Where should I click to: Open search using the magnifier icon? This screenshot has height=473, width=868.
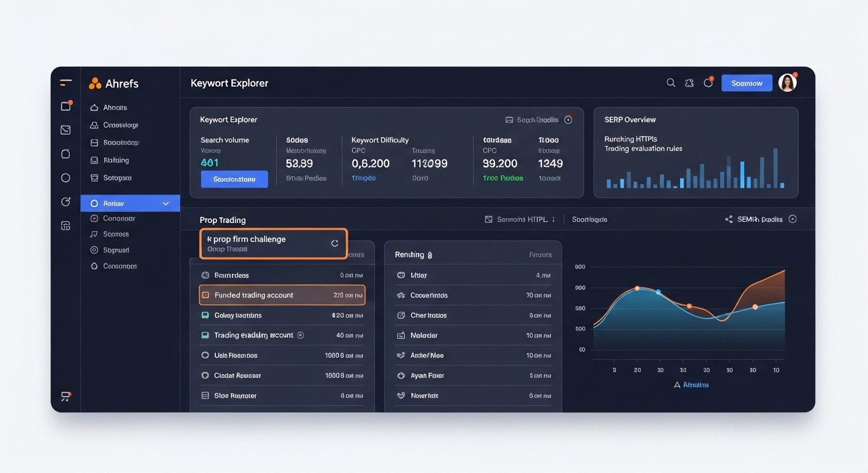(671, 82)
